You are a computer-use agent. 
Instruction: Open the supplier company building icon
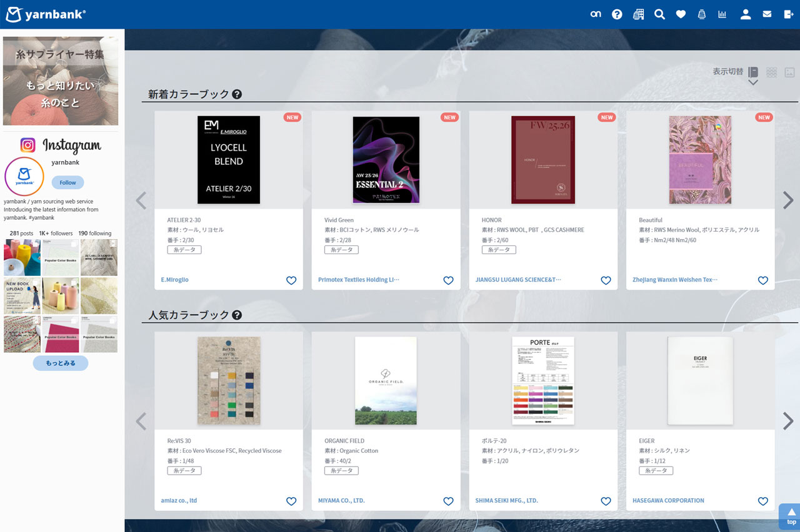[638, 14]
